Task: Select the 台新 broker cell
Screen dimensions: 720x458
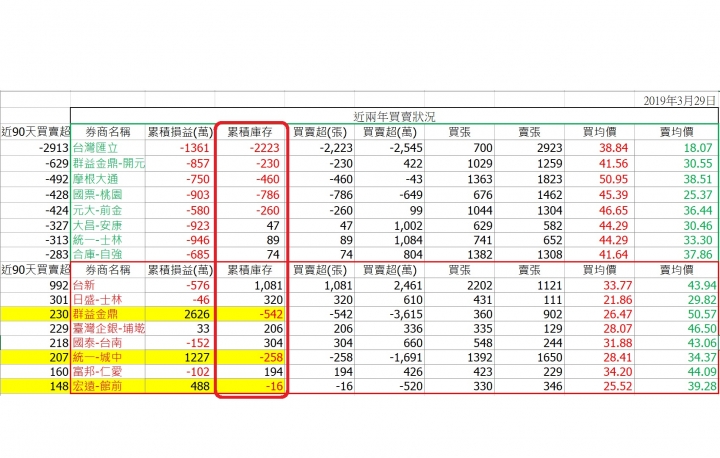Action: click(x=84, y=285)
